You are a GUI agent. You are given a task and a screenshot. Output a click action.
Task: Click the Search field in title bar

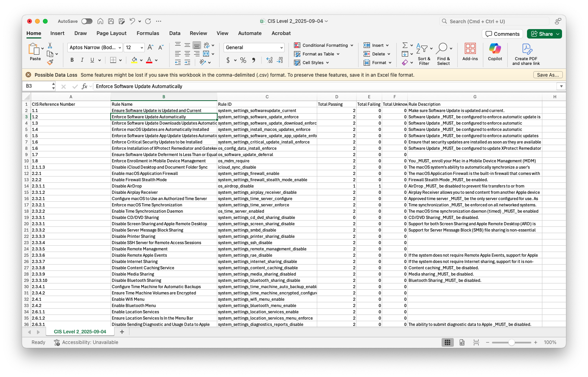tap(494, 21)
